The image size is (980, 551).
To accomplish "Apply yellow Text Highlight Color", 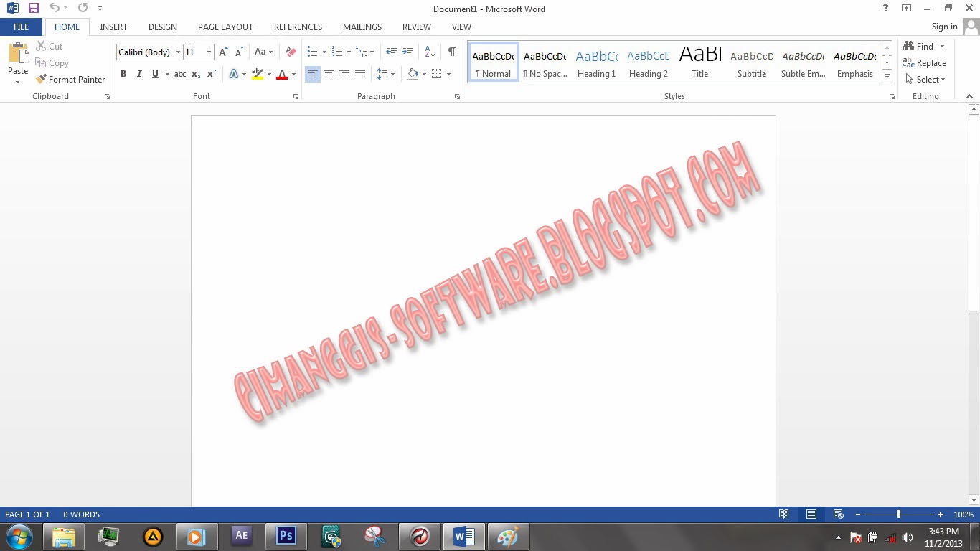I will (x=258, y=74).
